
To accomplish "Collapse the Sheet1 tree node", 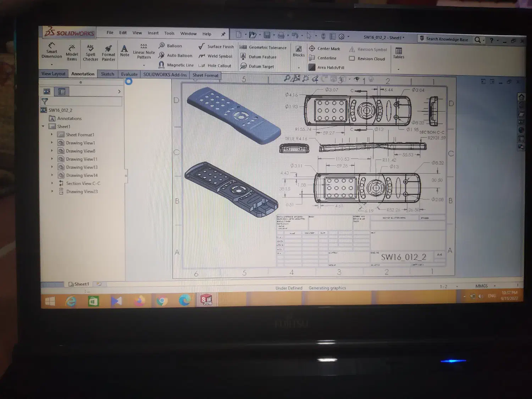I will click(x=43, y=126).
